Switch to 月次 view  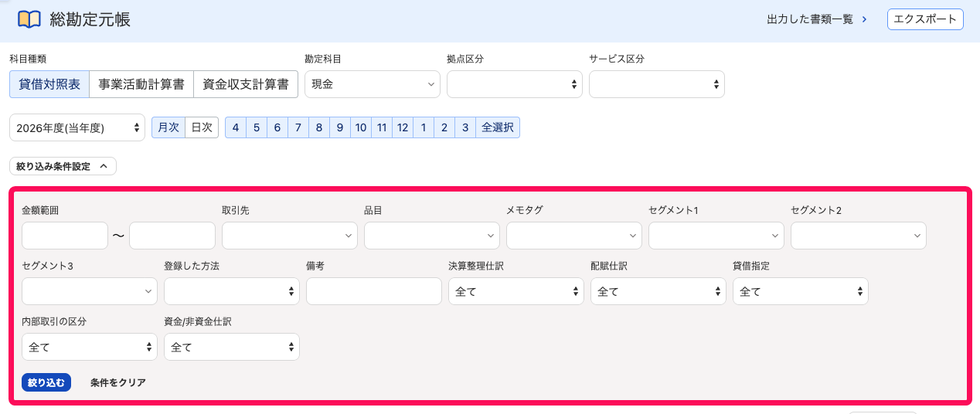[x=168, y=127]
